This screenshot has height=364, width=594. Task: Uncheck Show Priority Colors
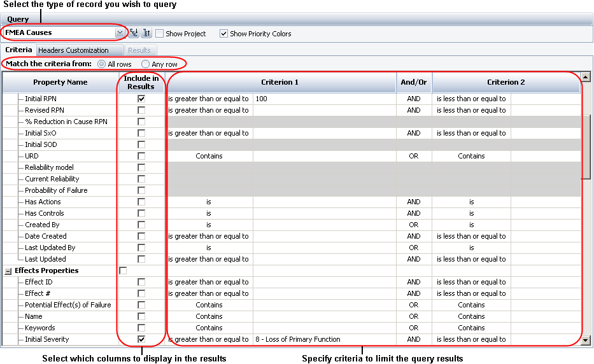pyautogui.click(x=223, y=34)
